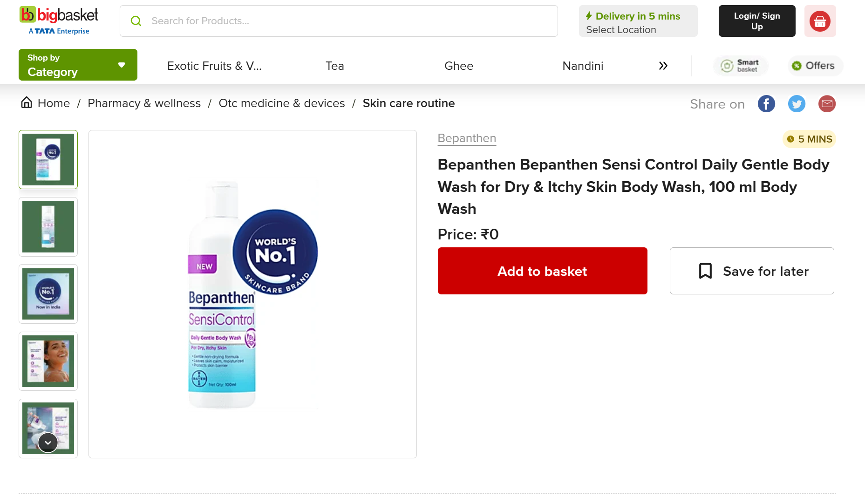
Task: Open the Tea category
Action: 334,66
